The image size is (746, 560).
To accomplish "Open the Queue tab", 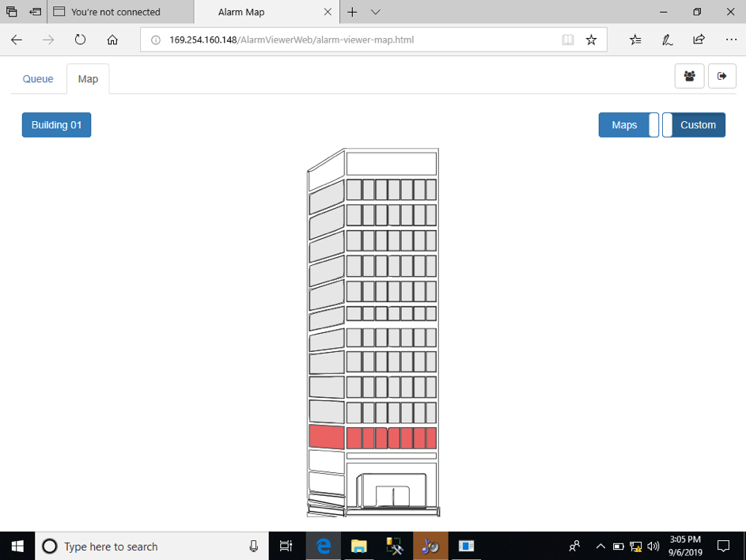I will click(38, 79).
